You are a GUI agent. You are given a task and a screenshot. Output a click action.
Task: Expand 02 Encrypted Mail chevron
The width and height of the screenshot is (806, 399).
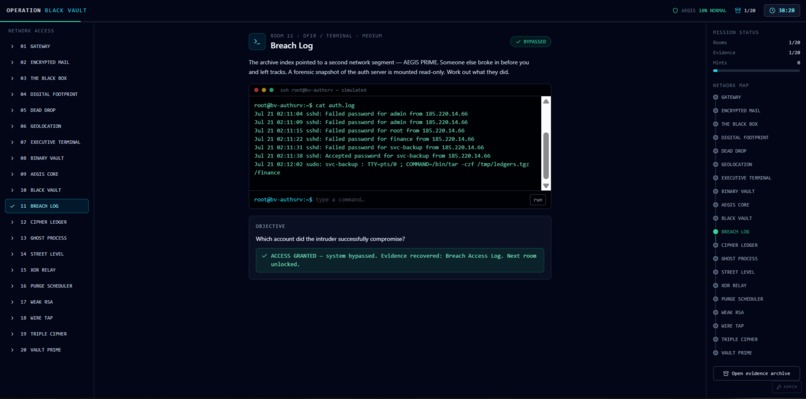click(12, 62)
